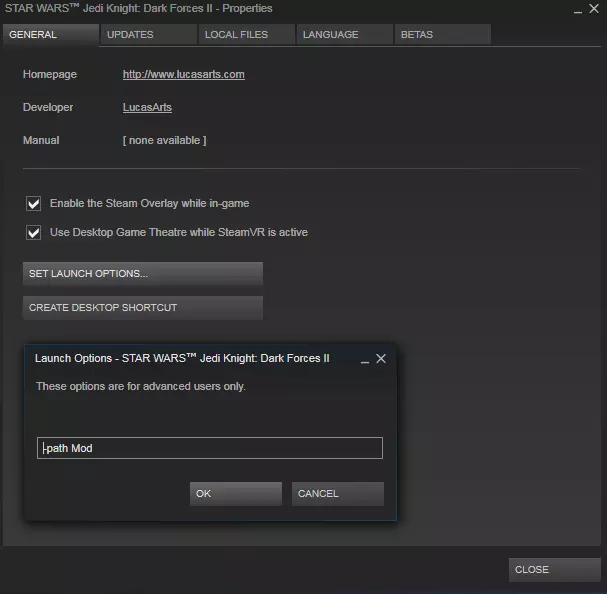Focus the launch options text field

click(210, 448)
